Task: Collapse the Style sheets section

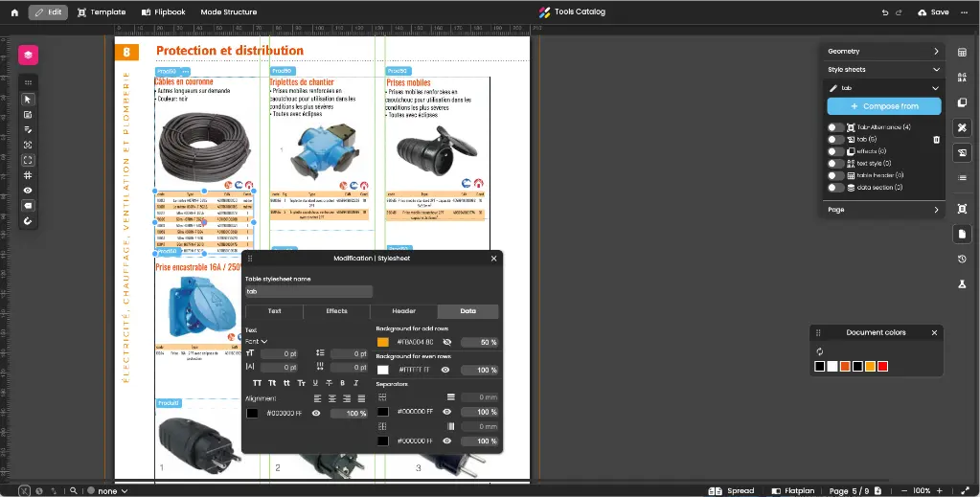Action: [883, 69]
